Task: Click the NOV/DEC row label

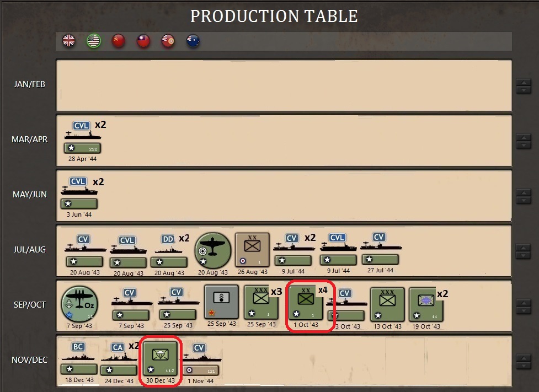Action: (x=30, y=359)
